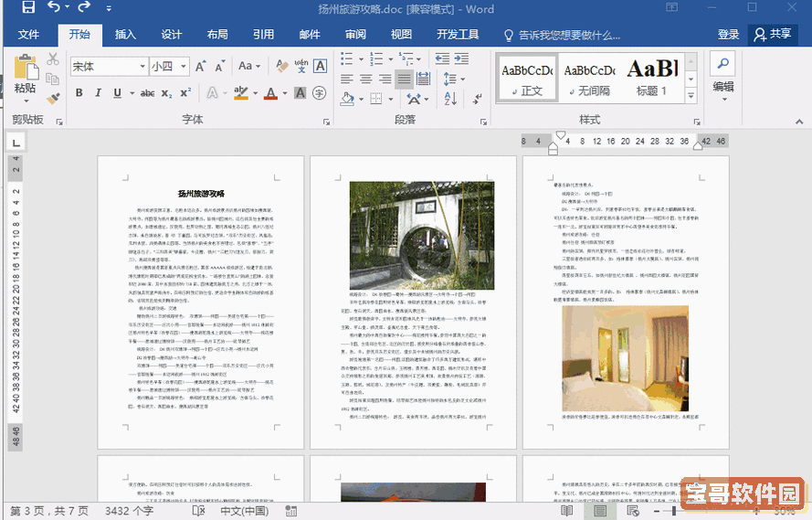The height and width of the screenshot is (520, 812).
Task: Cut the selection with scissors icon
Action: coord(52,58)
